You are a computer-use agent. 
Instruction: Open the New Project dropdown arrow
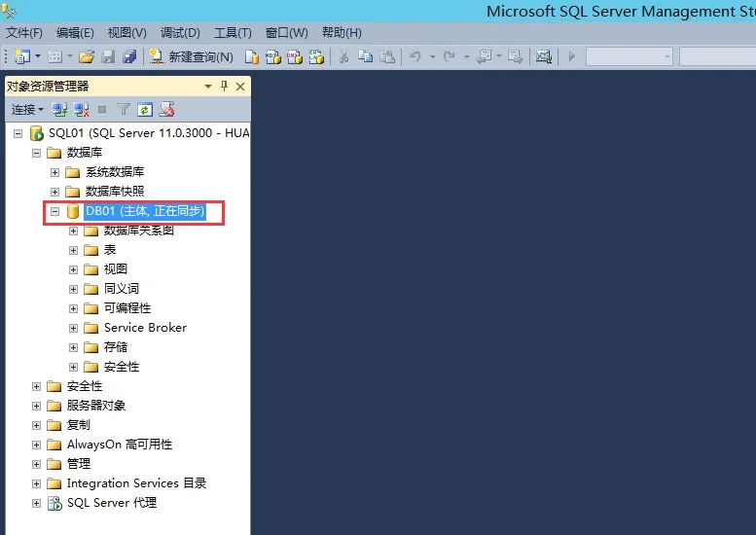[x=38, y=56]
